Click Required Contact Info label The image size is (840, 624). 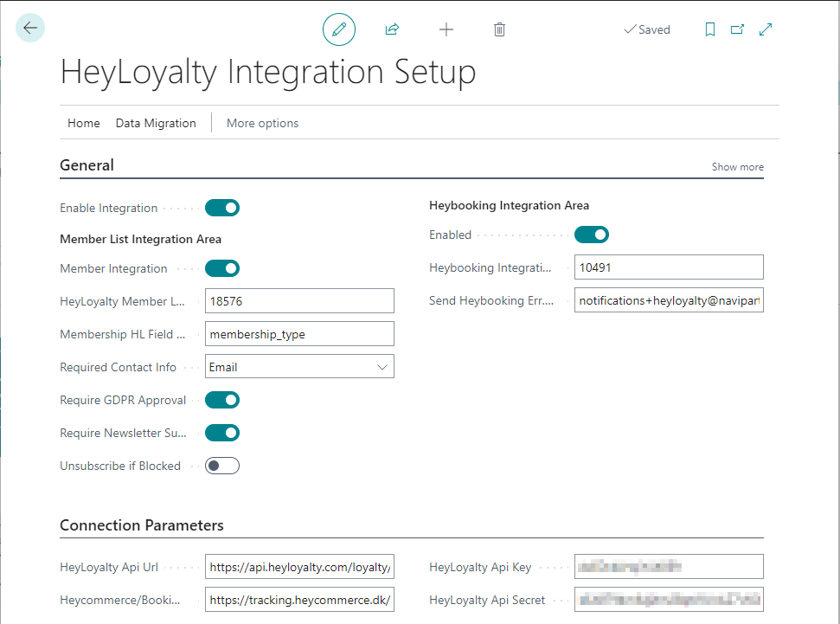(x=118, y=367)
